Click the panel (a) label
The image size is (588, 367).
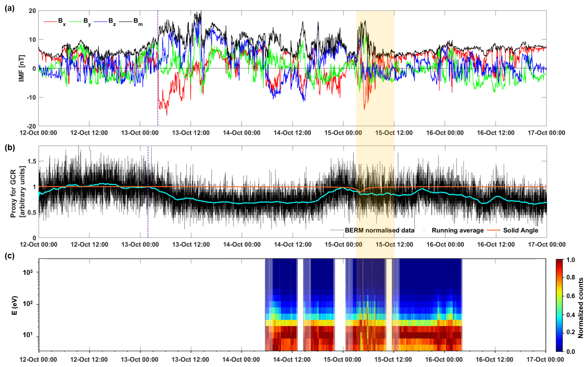click(10, 9)
